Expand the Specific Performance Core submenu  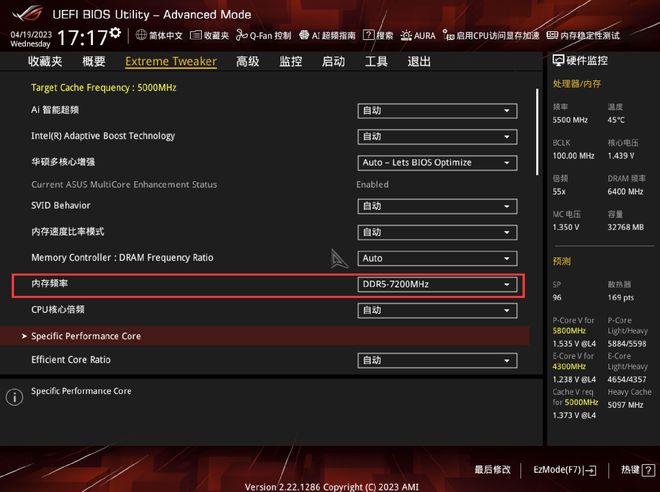(x=86, y=337)
